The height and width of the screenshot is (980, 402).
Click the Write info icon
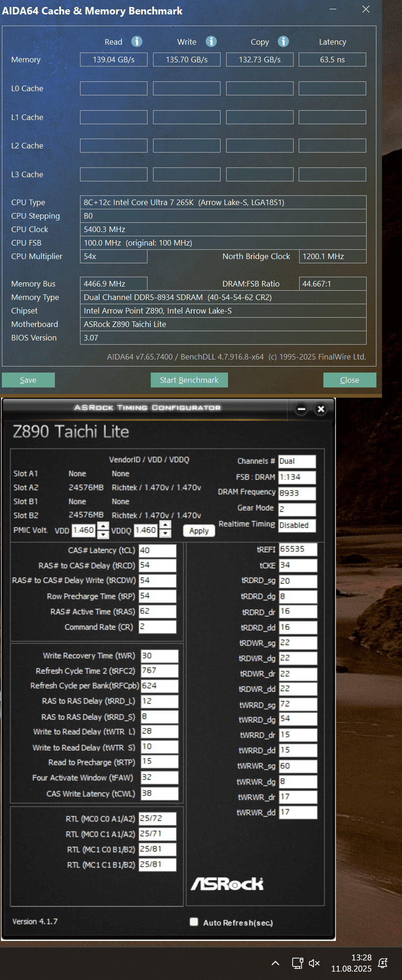click(x=211, y=41)
